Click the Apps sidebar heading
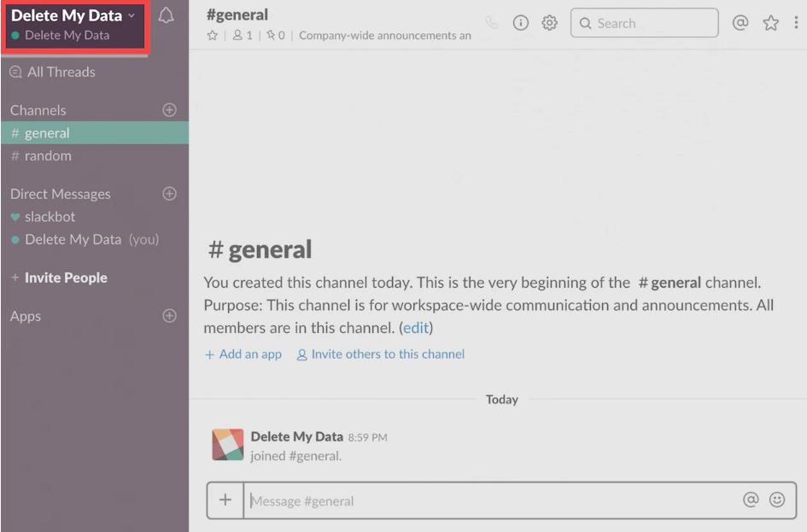 pyautogui.click(x=26, y=316)
